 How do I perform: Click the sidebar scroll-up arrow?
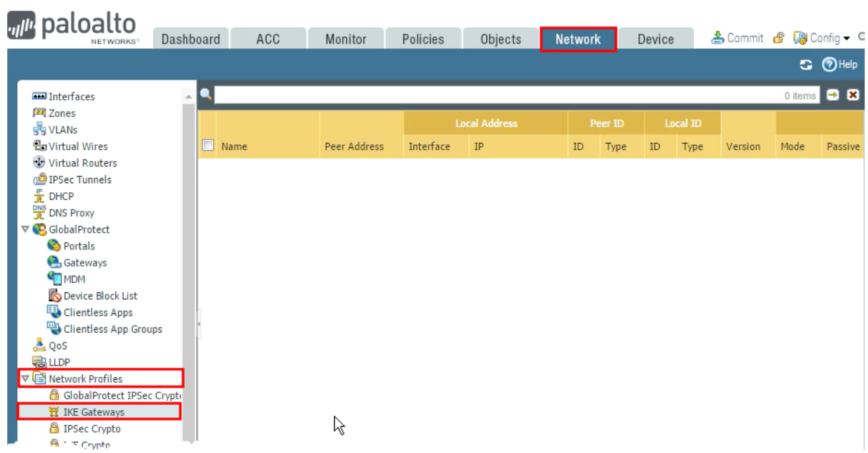point(189,97)
